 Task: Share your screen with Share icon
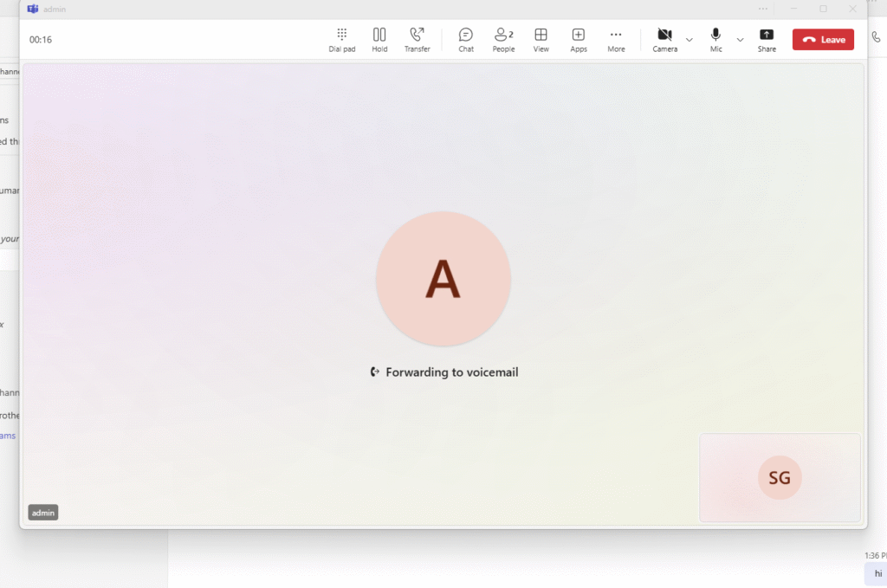coord(767,39)
